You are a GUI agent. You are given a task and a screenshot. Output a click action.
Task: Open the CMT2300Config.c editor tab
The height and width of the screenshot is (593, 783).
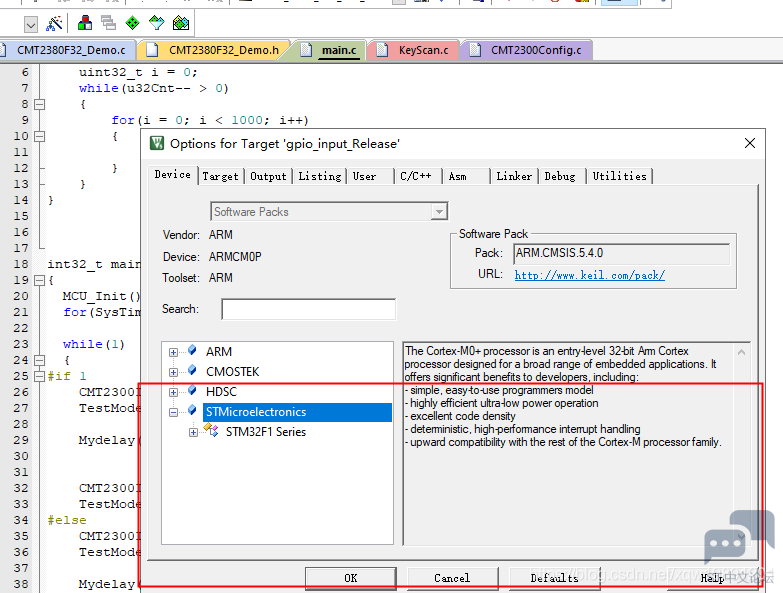(x=527, y=50)
